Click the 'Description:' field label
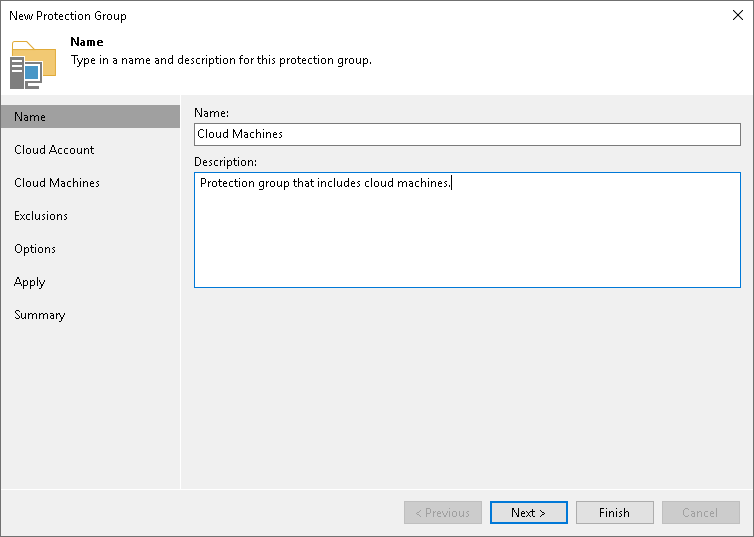Image resolution: width=754 pixels, height=537 pixels. click(x=225, y=162)
